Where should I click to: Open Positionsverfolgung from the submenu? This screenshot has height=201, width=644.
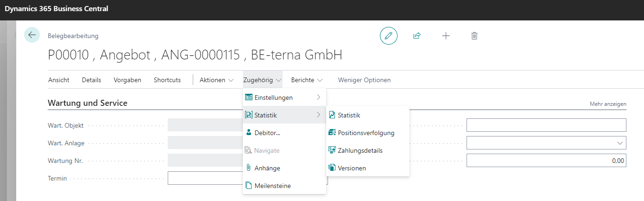[x=366, y=133]
